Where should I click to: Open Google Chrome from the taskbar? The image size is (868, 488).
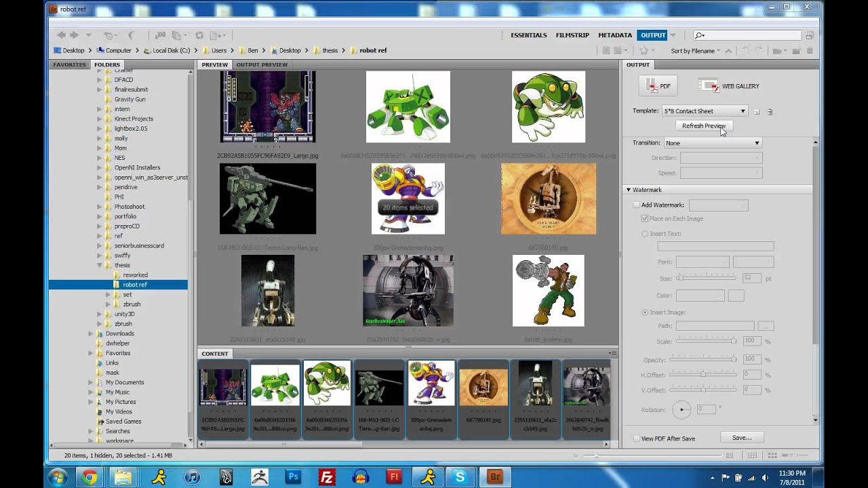tap(90, 477)
